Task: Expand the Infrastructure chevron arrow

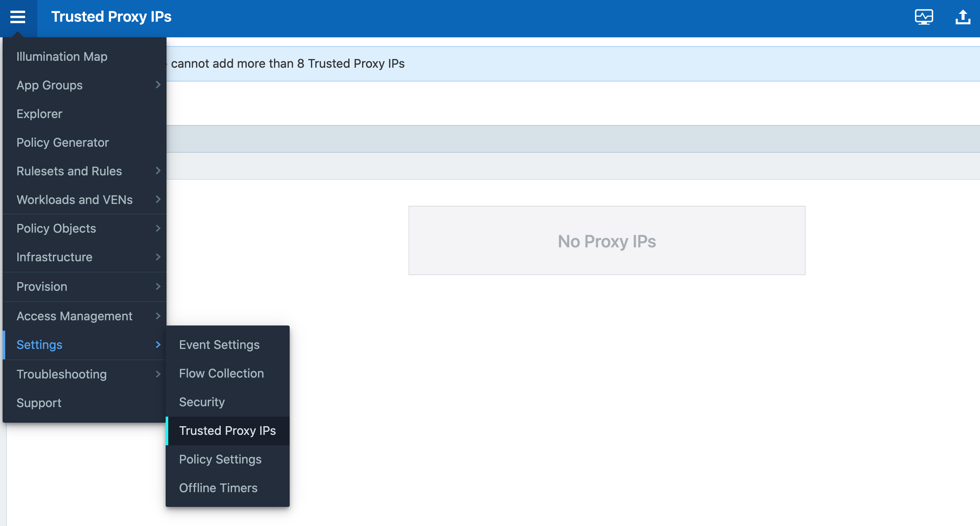Action: point(158,257)
